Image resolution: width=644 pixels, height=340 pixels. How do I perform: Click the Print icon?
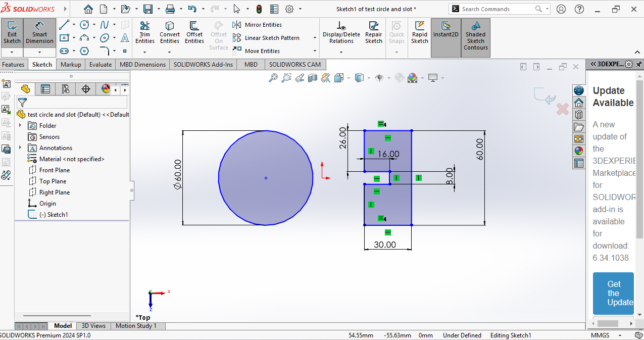click(170, 9)
